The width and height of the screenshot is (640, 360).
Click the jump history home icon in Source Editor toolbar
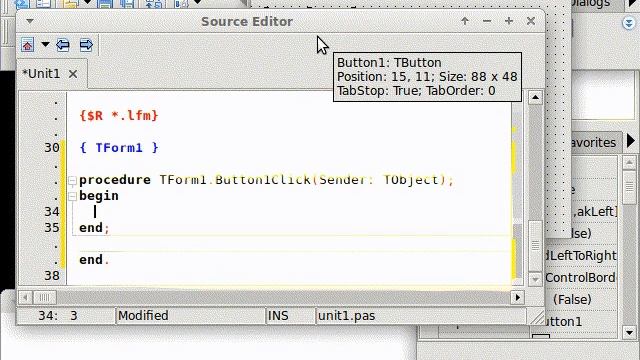(27, 44)
